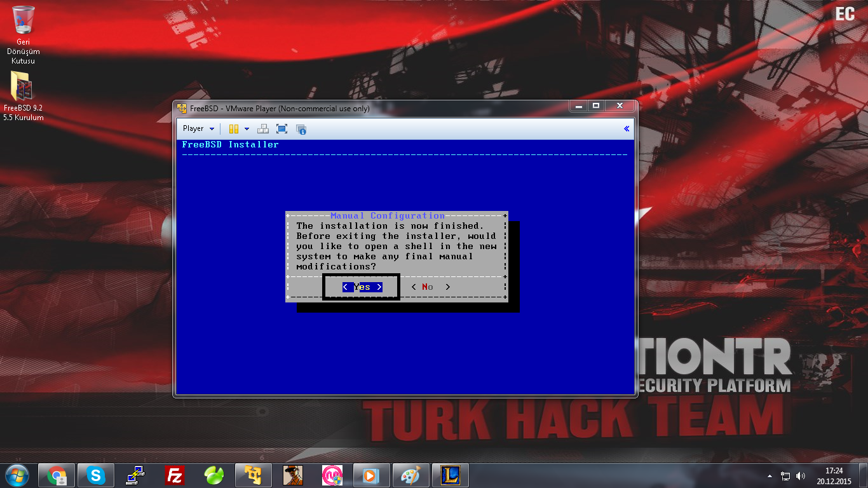Choose No in Manual Configuration dialog
The height and width of the screenshot is (488, 868).
(431, 287)
